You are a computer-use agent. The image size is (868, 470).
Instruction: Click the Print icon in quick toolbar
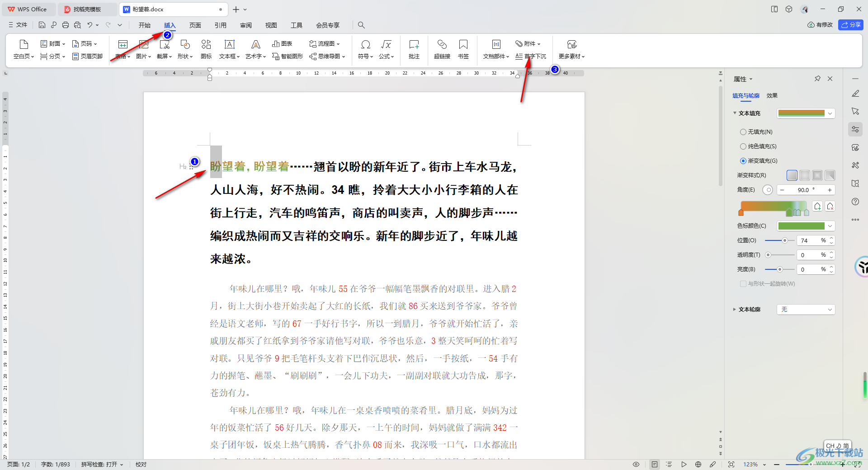click(66, 25)
